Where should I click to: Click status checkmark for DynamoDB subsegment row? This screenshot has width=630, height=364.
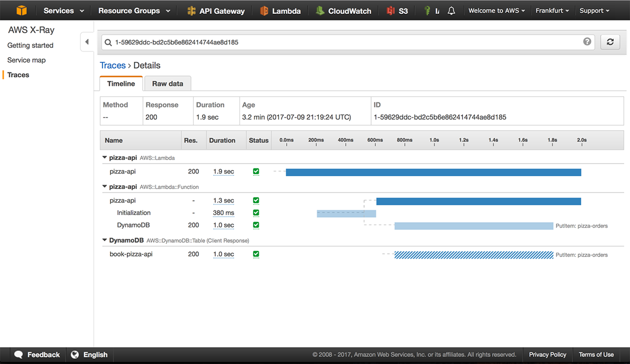click(256, 225)
